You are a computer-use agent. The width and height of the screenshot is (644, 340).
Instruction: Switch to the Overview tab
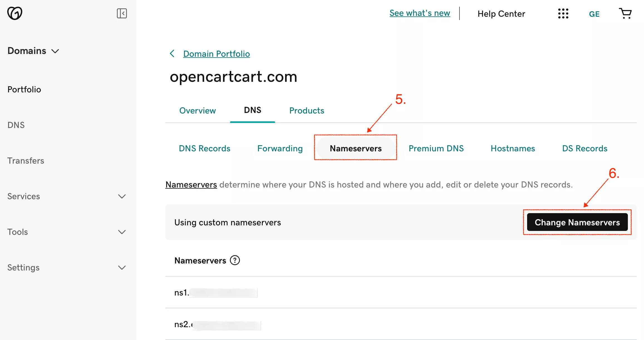[x=197, y=111]
